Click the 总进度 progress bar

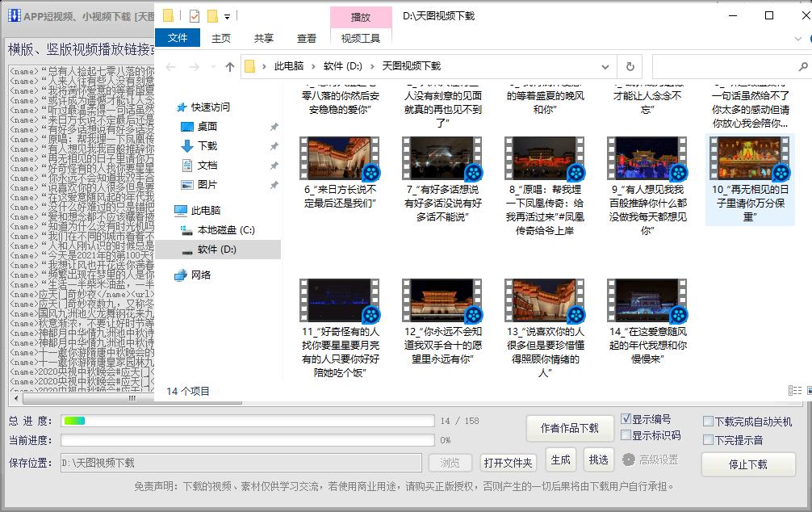pos(248,421)
